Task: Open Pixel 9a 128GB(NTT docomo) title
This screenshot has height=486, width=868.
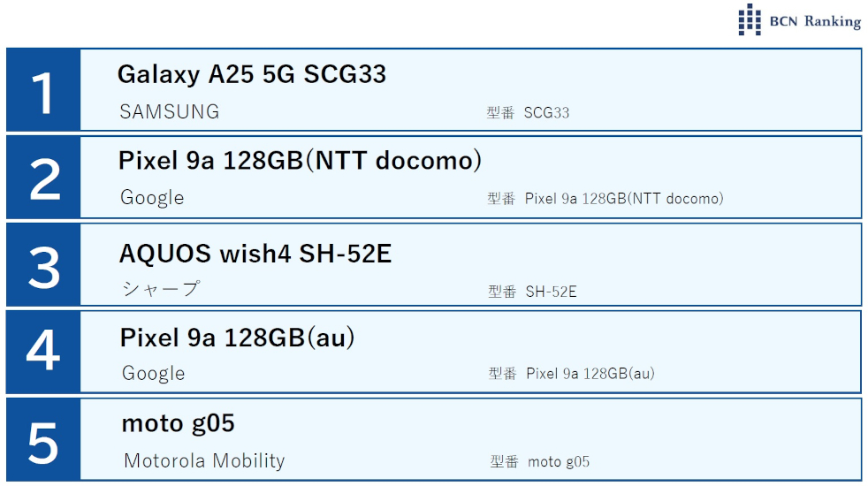Action: [x=301, y=161]
